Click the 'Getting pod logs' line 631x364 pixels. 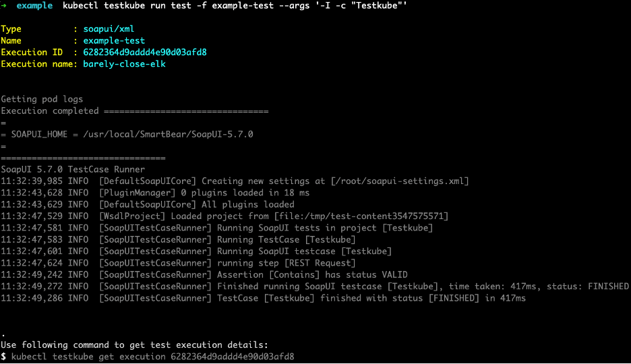42,99
